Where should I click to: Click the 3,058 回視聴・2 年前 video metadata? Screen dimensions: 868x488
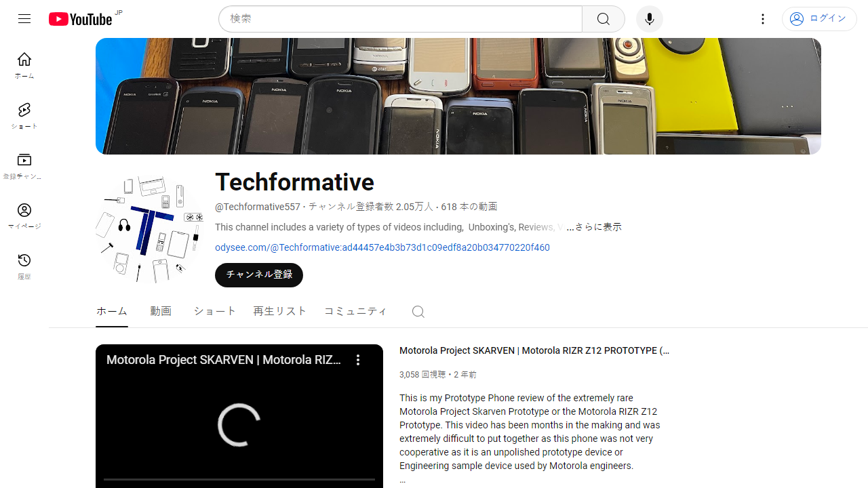438,374
